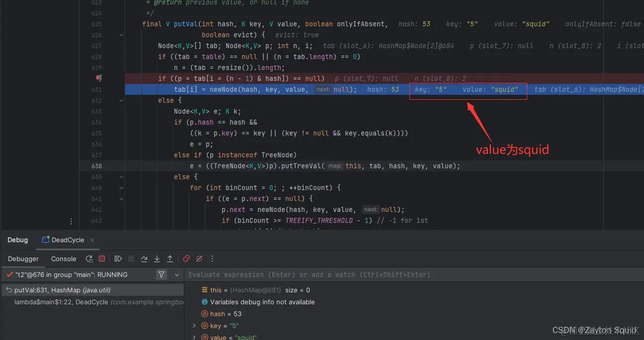Click the Debug tool window title
Viewport: 644px width, 340px height.
tap(17, 240)
